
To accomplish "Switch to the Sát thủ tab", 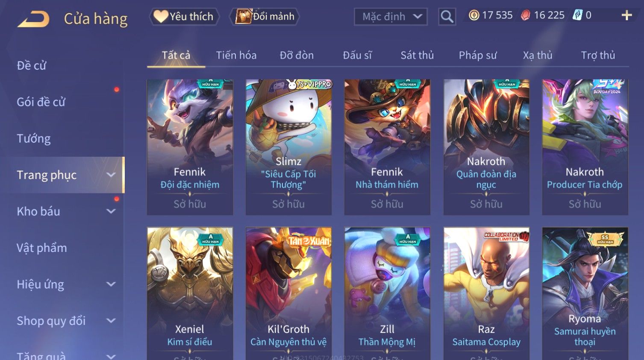I will coord(417,55).
